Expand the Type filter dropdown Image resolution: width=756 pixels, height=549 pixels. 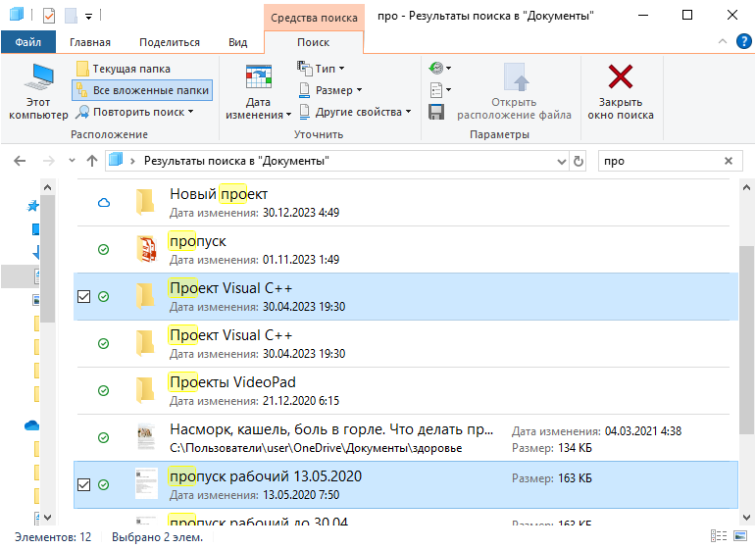(321, 69)
